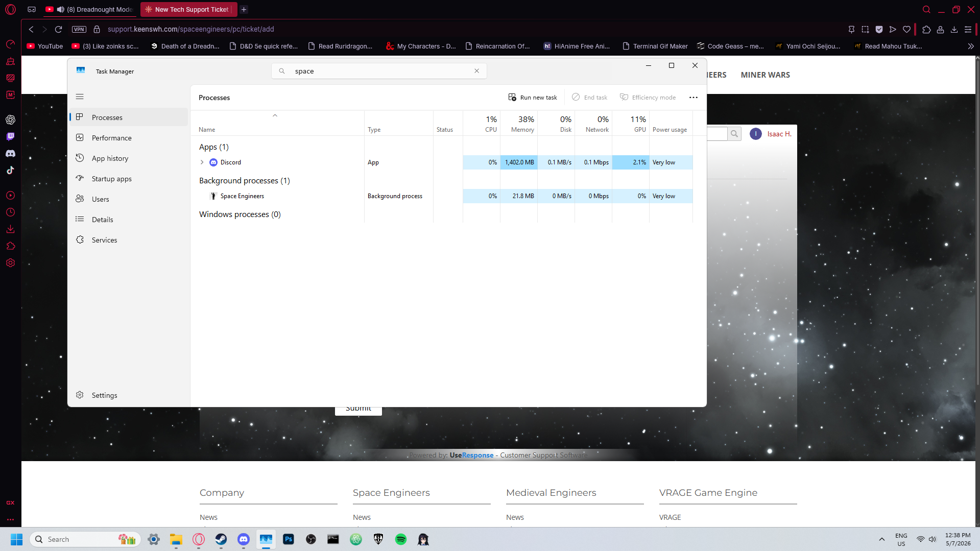Image resolution: width=980 pixels, height=551 pixels.
Task: Open browser downloads icon in the toolbar
Action: pos(954,29)
